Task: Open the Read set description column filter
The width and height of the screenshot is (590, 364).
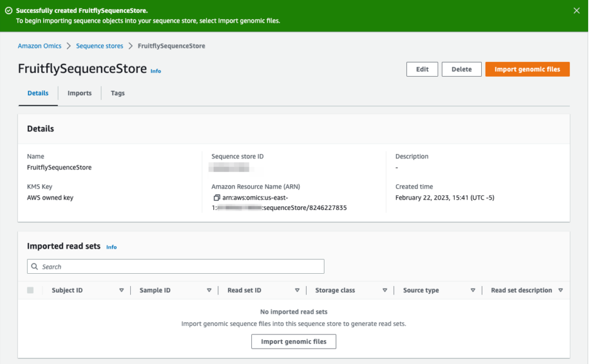Action: point(561,290)
